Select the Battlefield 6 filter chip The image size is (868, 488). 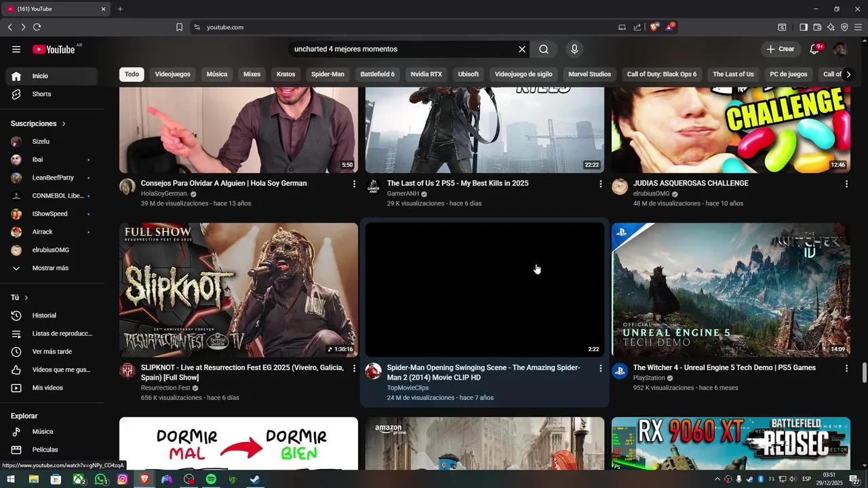coord(377,75)
